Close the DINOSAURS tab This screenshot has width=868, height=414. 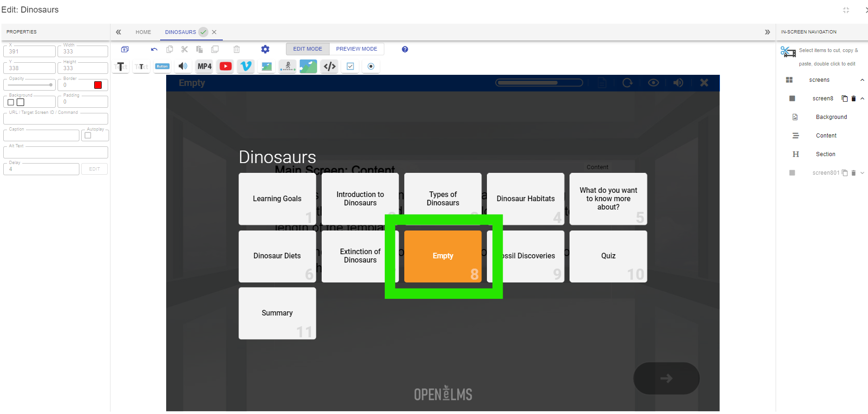214,32
